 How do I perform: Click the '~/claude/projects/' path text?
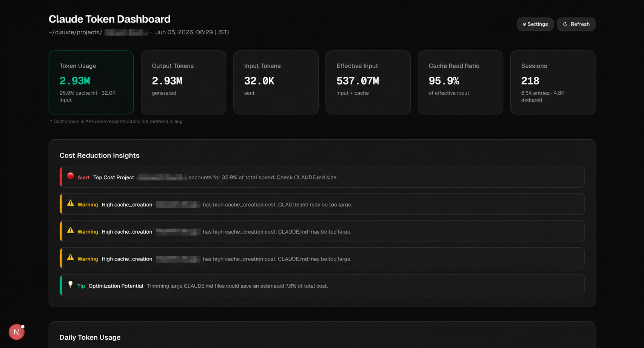point(75,32)
